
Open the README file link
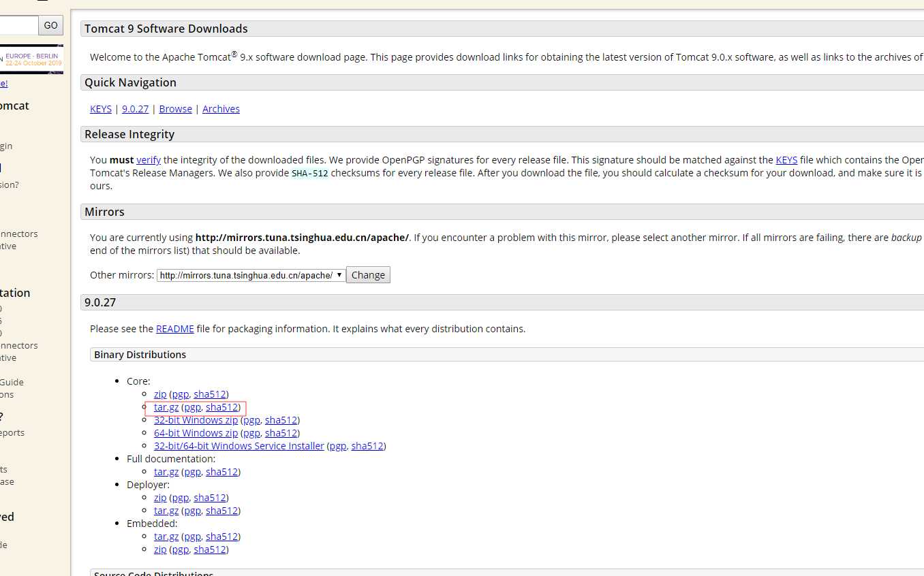tap(175, 329)
